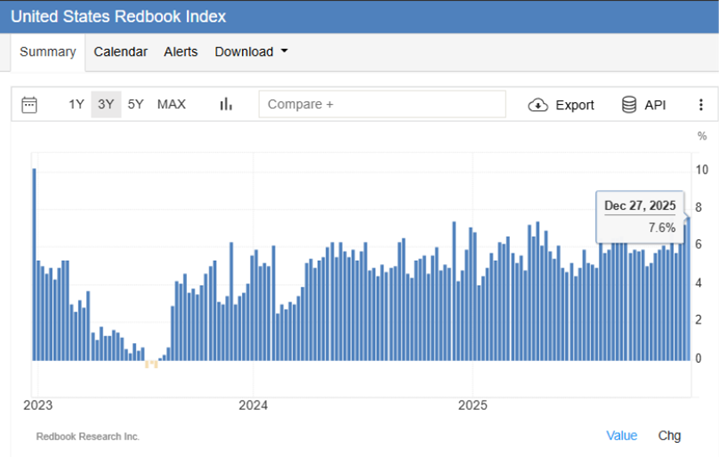Image resolution: width=719 pixels, height=457 pixels.
Task: Click the API database icon
Action: tap(629, 105)
